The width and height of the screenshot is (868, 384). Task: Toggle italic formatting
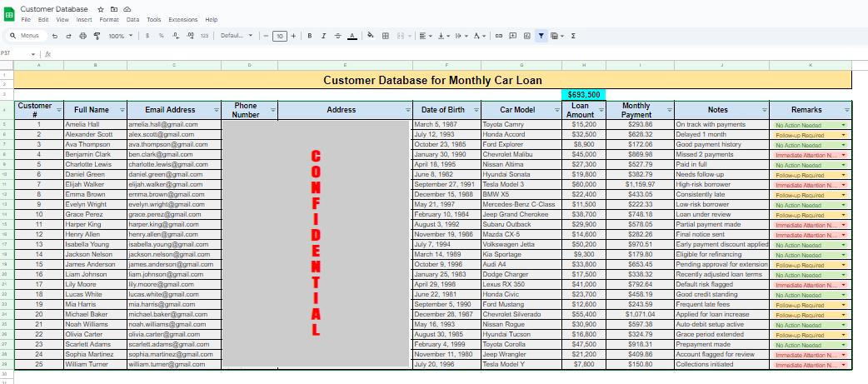point(324,36)
